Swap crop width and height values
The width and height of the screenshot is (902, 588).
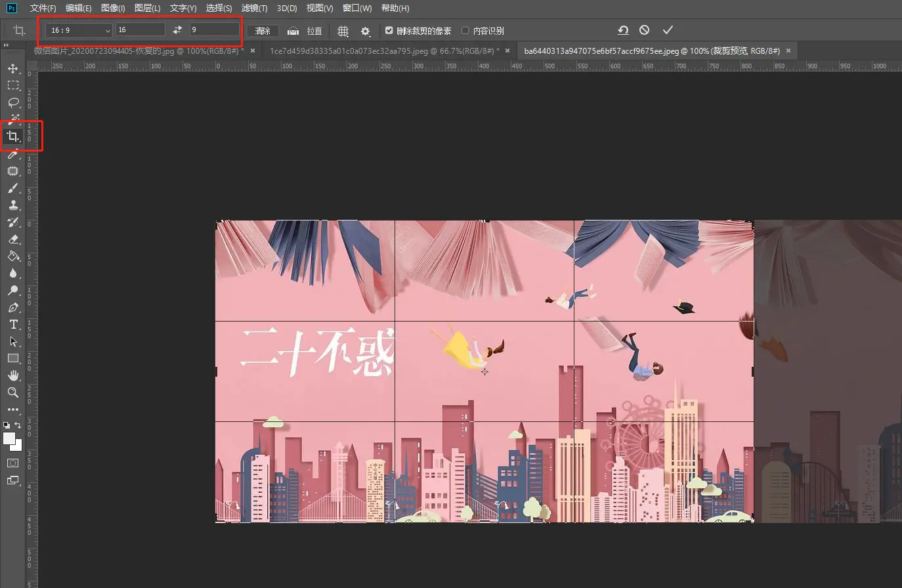tap(177, 30)
